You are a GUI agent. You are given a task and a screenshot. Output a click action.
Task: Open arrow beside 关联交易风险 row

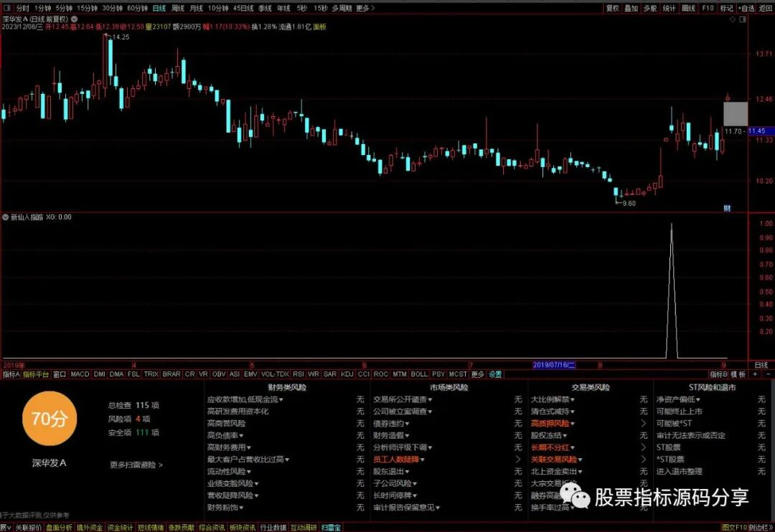click(x=643, y=460)
